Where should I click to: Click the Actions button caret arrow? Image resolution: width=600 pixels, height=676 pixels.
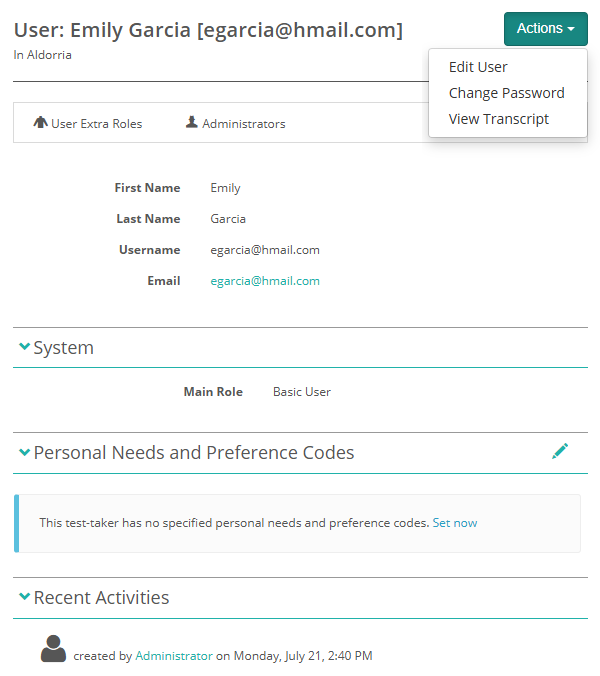pos(571,30)
